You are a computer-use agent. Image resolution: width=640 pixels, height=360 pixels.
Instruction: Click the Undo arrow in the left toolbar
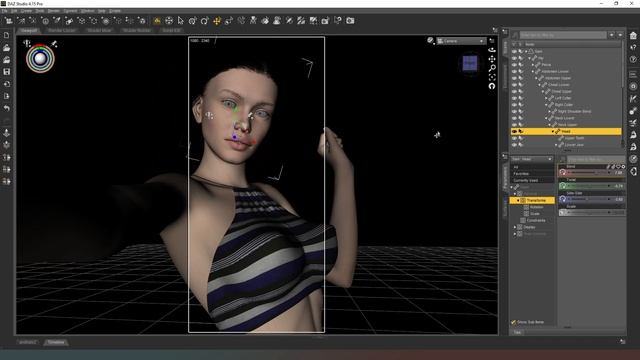(x=7, y=108)
